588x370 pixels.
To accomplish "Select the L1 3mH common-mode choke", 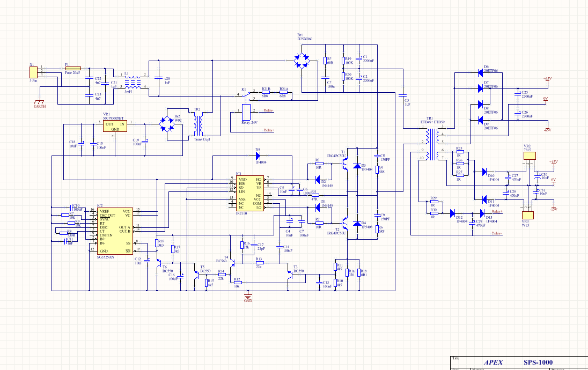I will click(133, 83).
